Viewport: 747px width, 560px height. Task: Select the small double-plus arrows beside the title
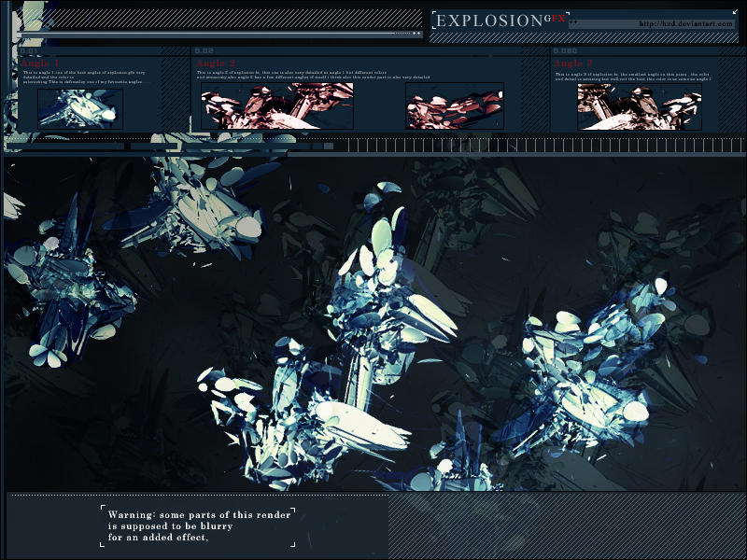click(571, 22)
